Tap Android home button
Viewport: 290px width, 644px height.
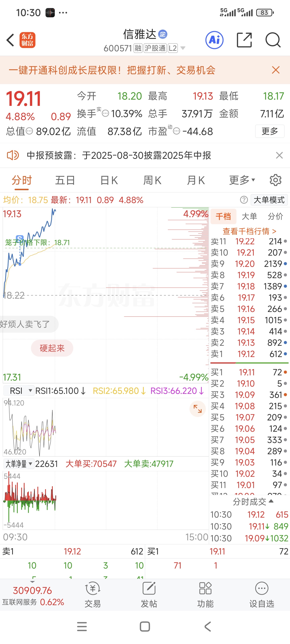pos(145,626)
